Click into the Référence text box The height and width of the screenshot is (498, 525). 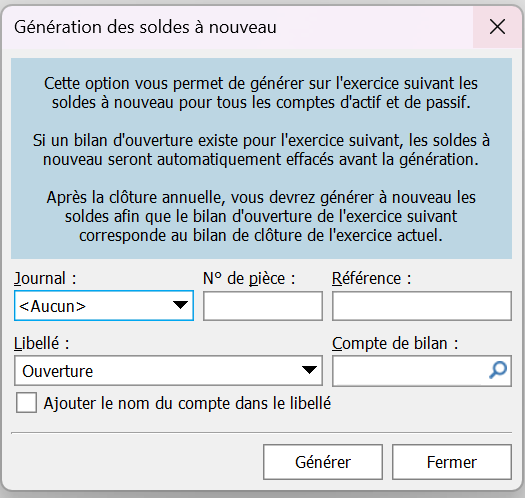(422, 306)
